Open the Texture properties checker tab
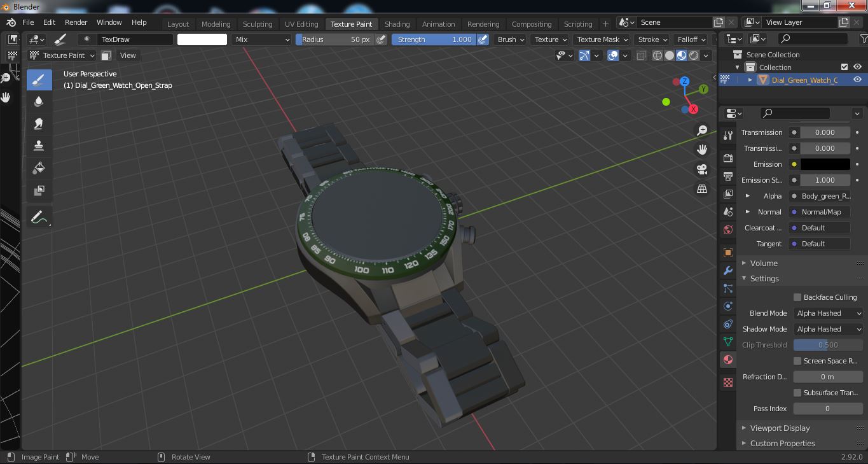The height and width of the screenshot is (464, 868). [728, 383]
